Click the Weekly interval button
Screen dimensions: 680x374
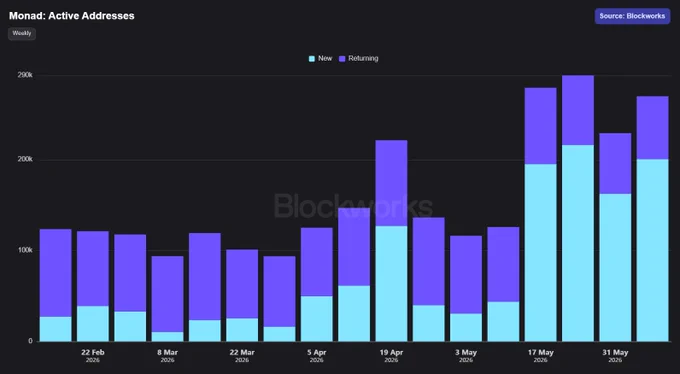(x=22, y=33)
